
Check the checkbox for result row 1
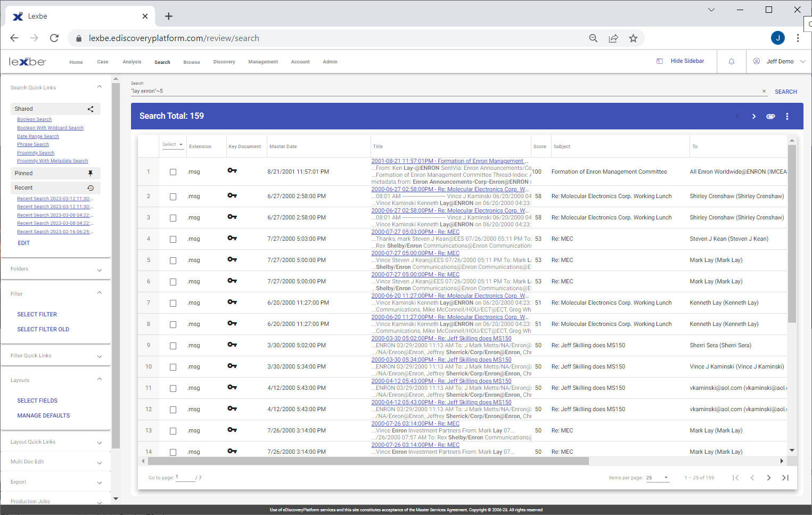point(173,171)
